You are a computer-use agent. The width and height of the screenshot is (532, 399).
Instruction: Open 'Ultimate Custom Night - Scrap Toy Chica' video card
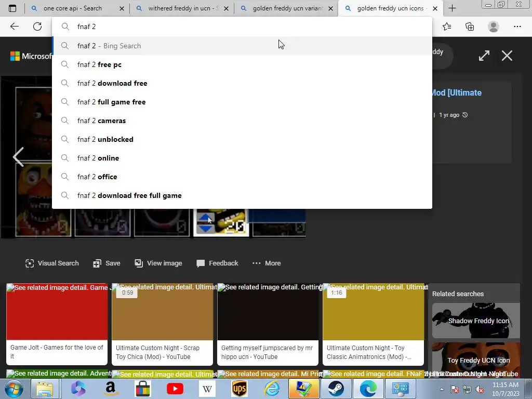[163, 324]
